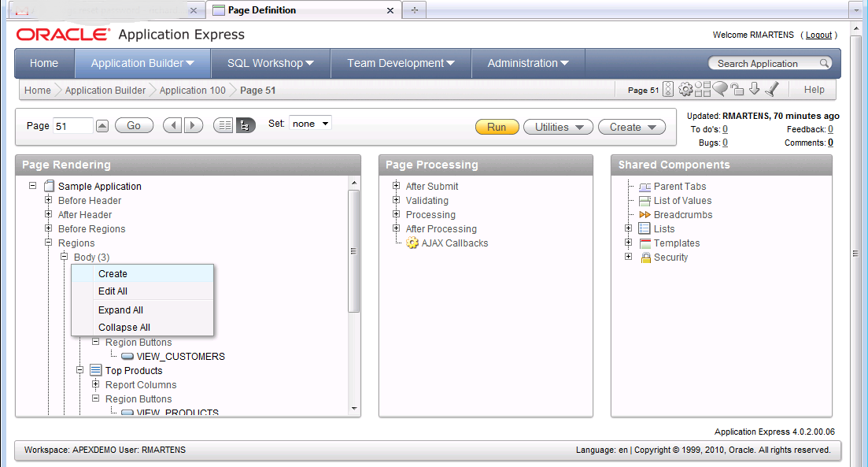
Task: Collapse the Body (3) node
Action: coord(65,257)
